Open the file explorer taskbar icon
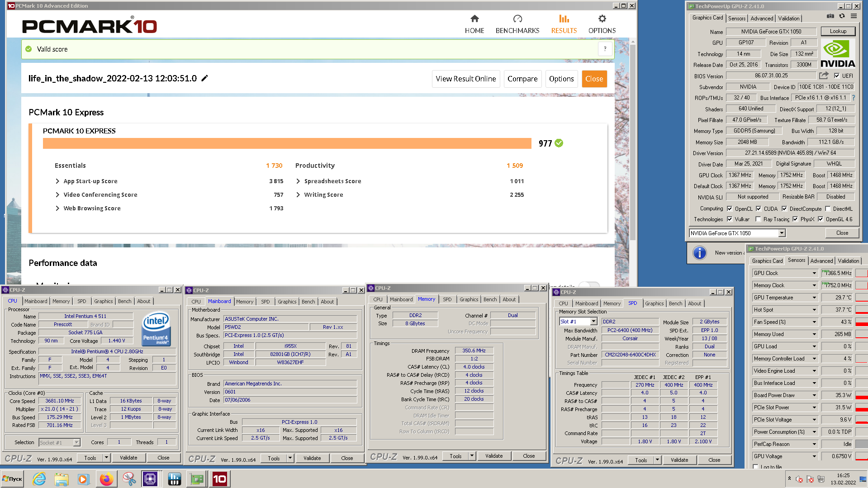The height and width of the screenshot is (488, 868). coord(61,479)
